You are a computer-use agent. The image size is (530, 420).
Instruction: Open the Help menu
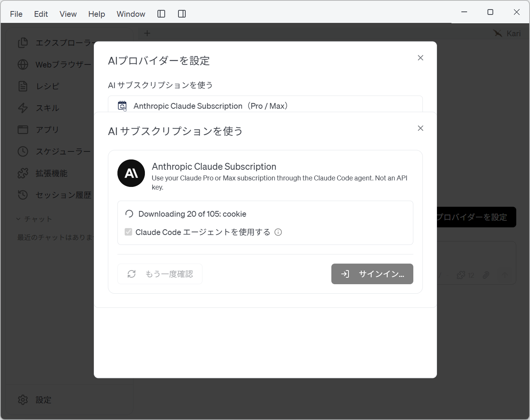pyautogui.click(x=96, y=14)
